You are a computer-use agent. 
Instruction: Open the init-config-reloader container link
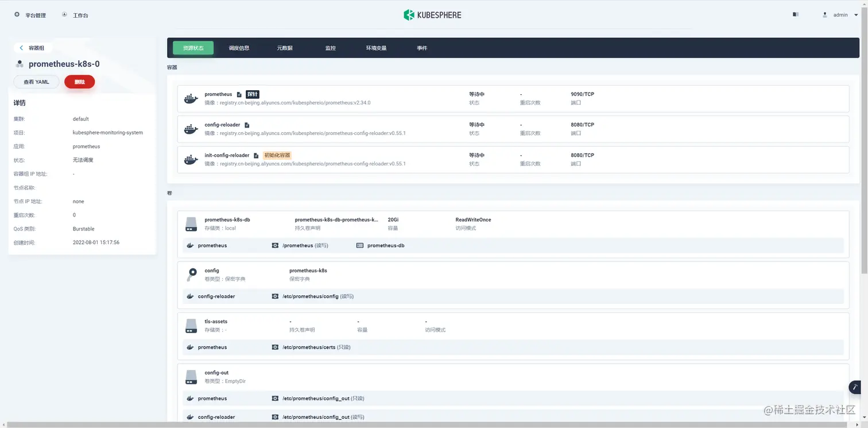pos(227,155)
